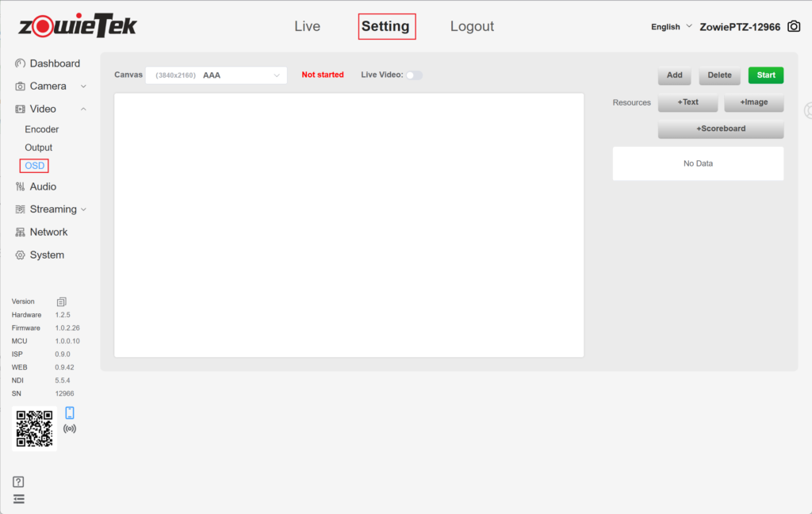
Task: Select Encoder under Video
Action: pos(42,129)
